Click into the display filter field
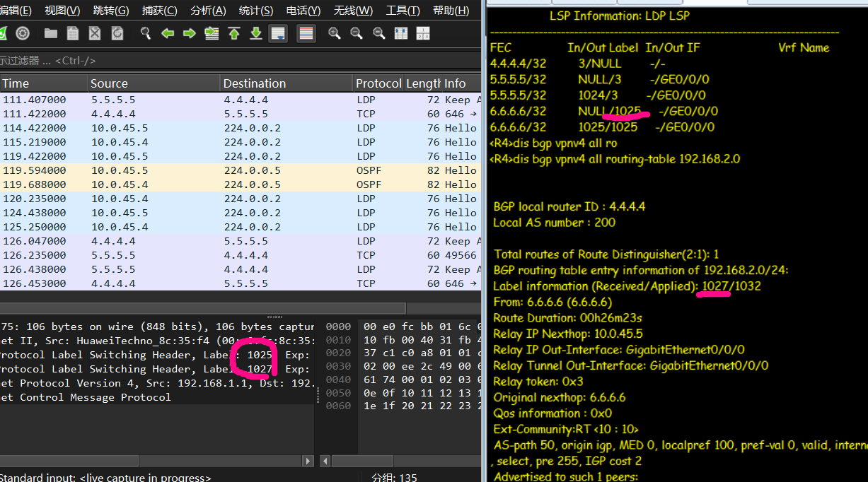Image resolution: width=868 pixels, height=482 pixels. (241, 61)
